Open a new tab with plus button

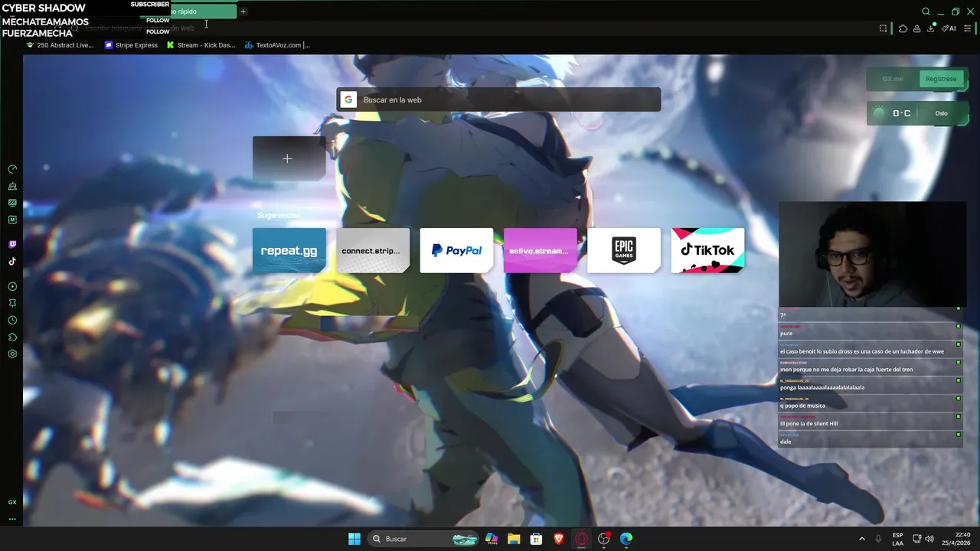(243, 11)
